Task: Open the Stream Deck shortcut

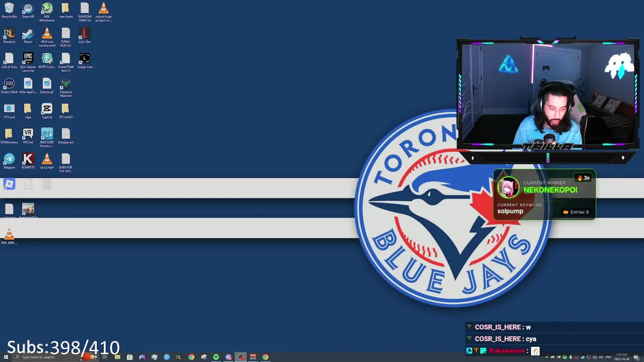Action: click(x=9, y=86)
